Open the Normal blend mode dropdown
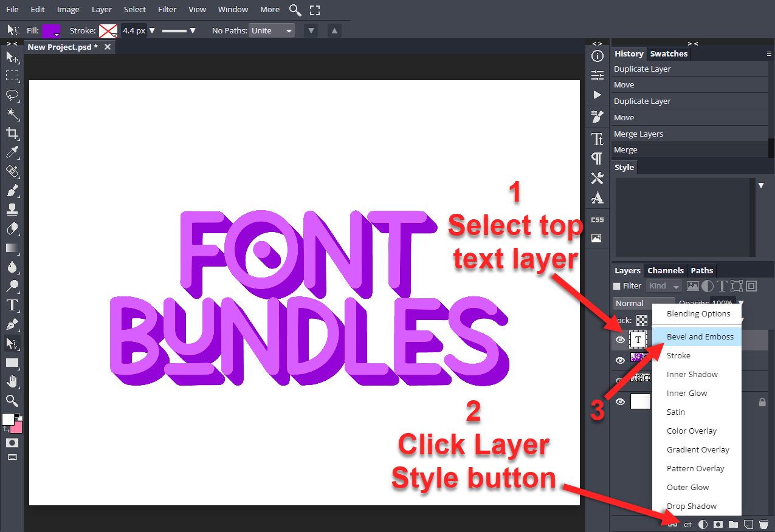Viewport: 775px width, 532px height. pos(644,303)
